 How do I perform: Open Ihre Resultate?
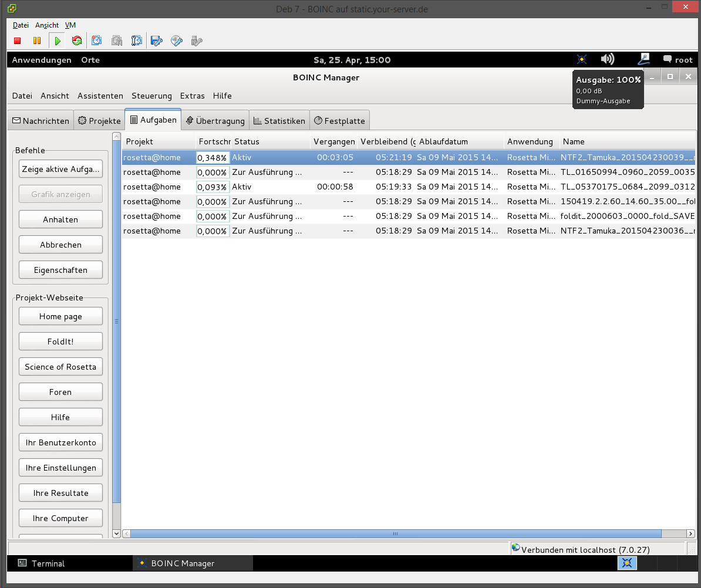tap(61, 493)
